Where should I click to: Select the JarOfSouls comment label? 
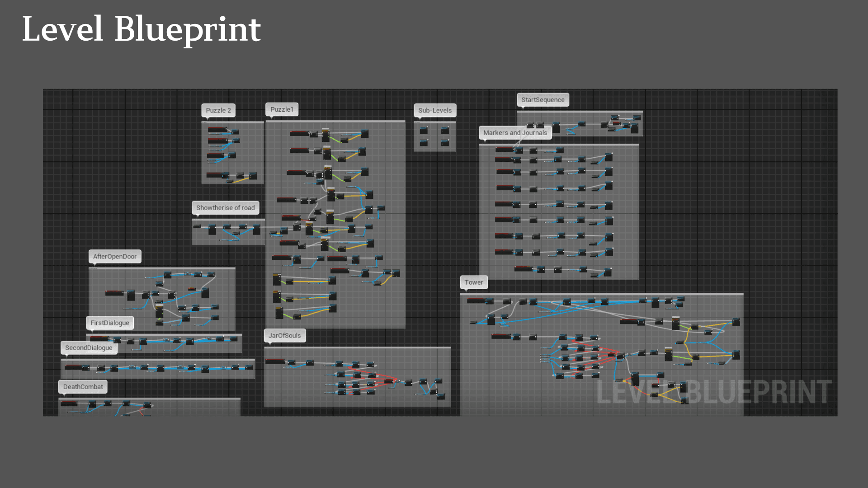(x=284, y=336)
